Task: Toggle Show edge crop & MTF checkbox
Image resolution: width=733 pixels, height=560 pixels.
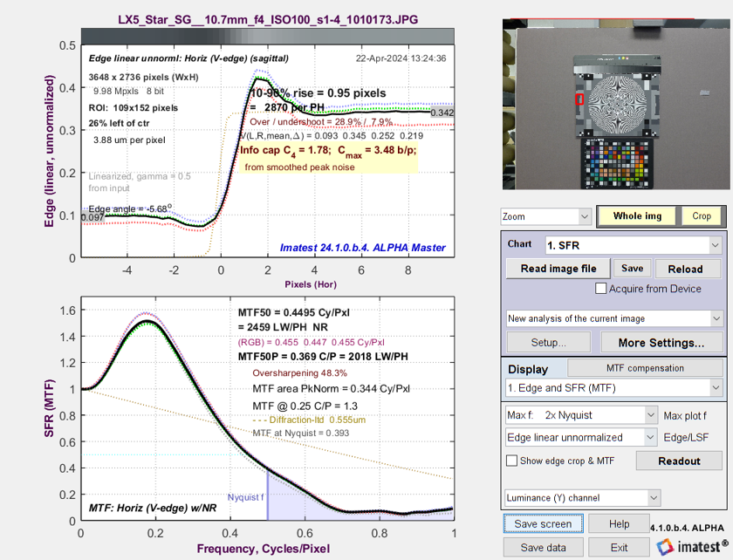Action: pos(512,461)
